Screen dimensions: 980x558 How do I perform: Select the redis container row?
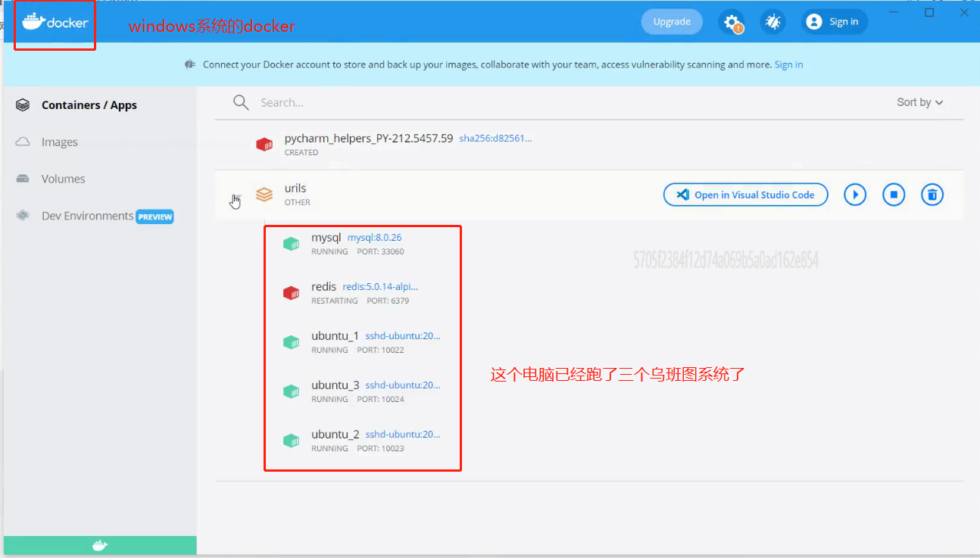612,293
